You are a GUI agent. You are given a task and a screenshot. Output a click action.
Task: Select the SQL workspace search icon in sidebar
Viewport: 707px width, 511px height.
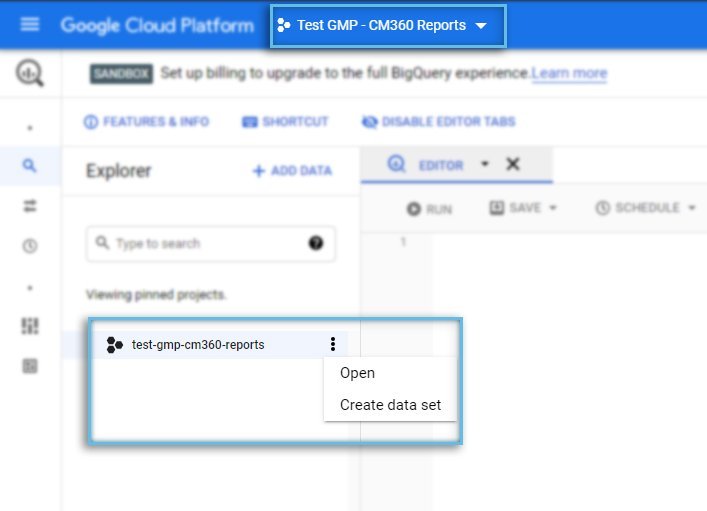[x=30, y=166]
